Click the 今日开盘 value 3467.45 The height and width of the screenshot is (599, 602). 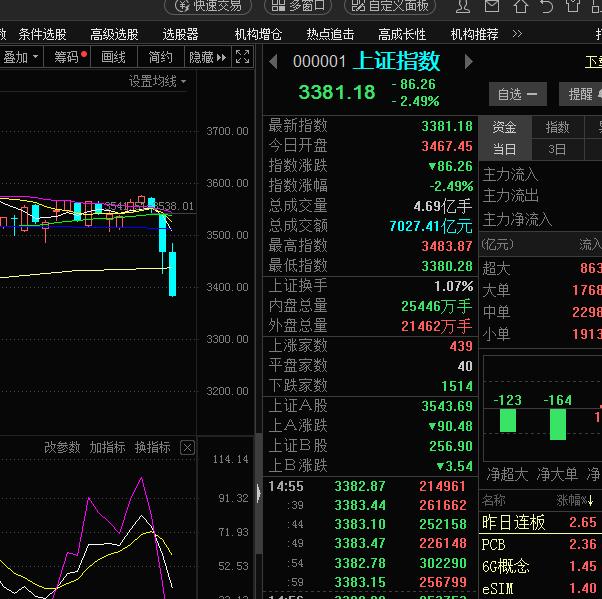(x=447, y=146)
